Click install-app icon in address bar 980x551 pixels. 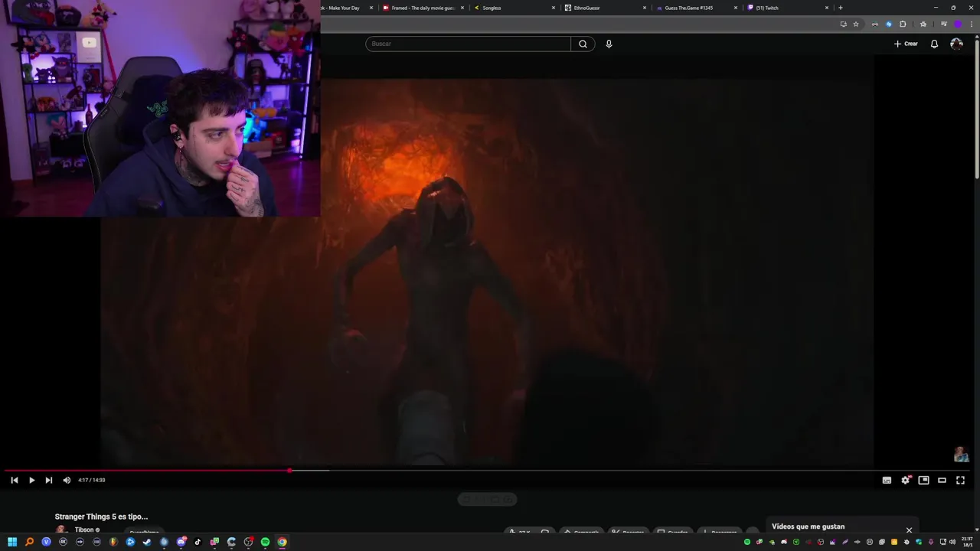coord(844,24)
